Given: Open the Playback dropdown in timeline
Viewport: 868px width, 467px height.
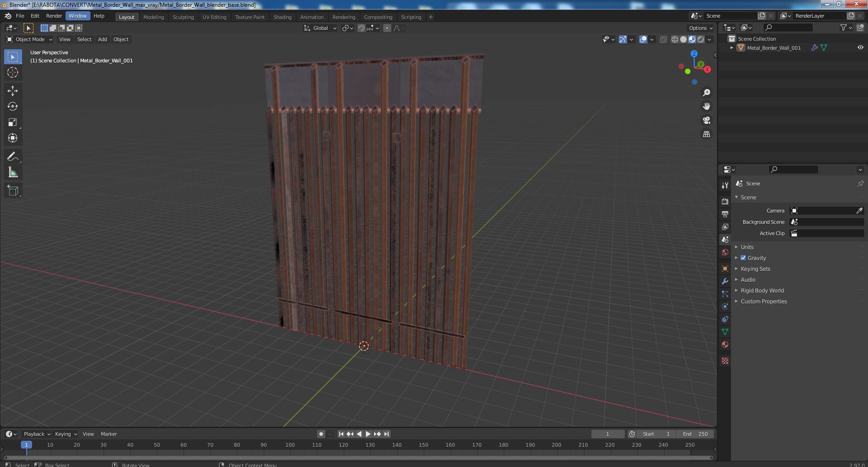Looking at the screenshot, I should (37, 434).
